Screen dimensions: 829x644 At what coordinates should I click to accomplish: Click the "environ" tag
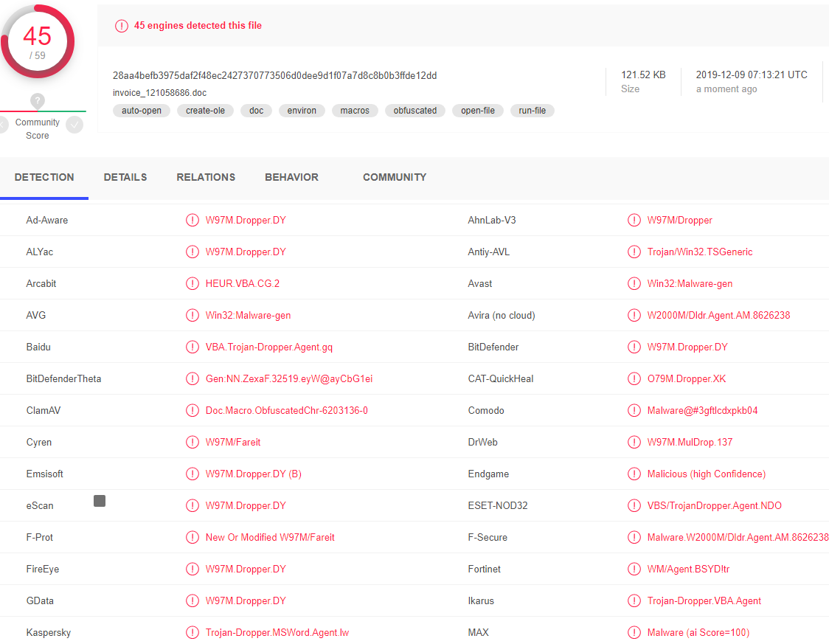point(302,111)
